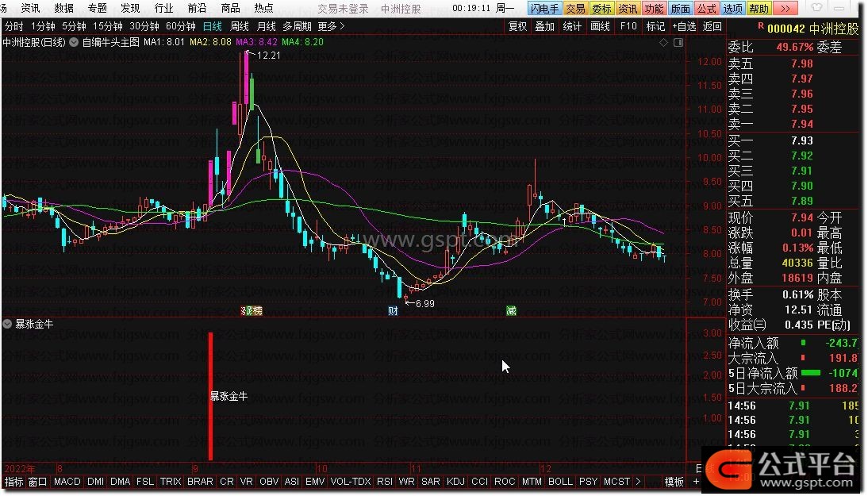Click the 减 marker under the chart
The image size is (868, 496).
(x=511, y=310)
